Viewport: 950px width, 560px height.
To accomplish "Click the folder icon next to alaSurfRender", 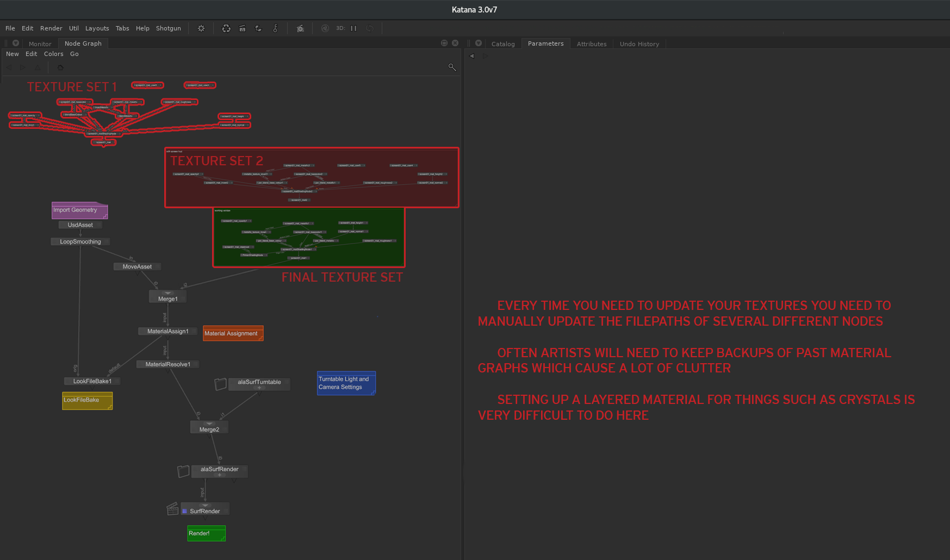I will click(183, 471).
